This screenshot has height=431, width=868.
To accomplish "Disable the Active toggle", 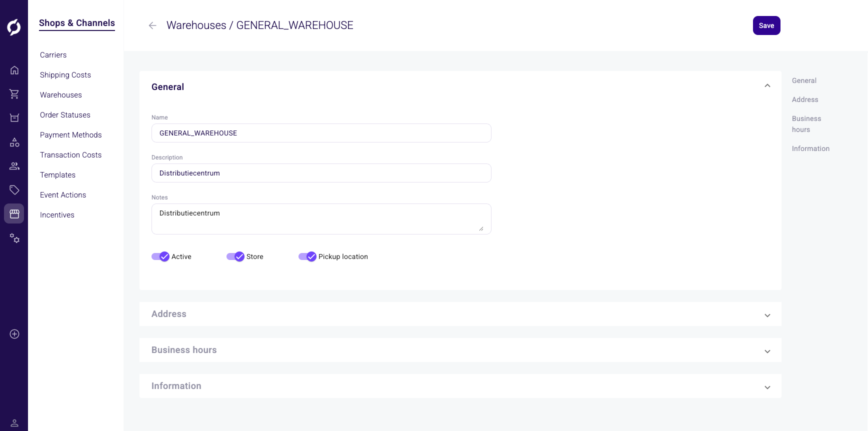I will point(160,256).
